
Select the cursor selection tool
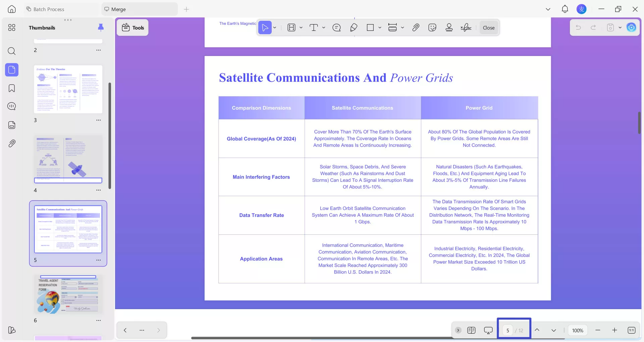[x=265, y=27]
